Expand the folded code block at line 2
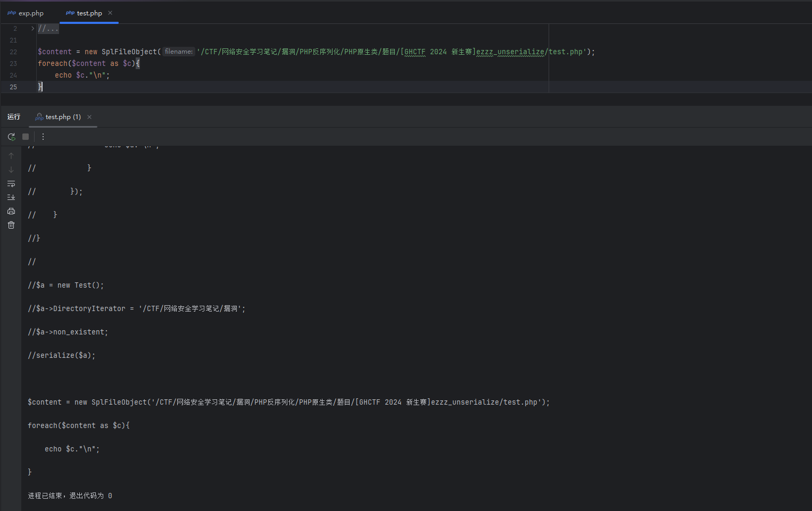 32,29
